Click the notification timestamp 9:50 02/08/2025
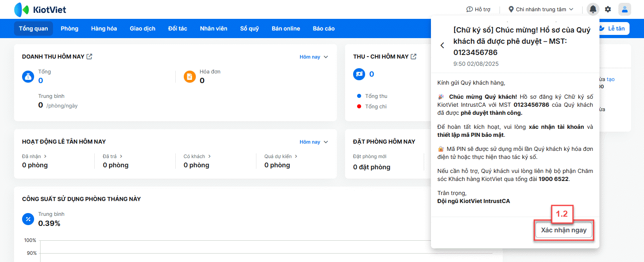 point(476,64)
